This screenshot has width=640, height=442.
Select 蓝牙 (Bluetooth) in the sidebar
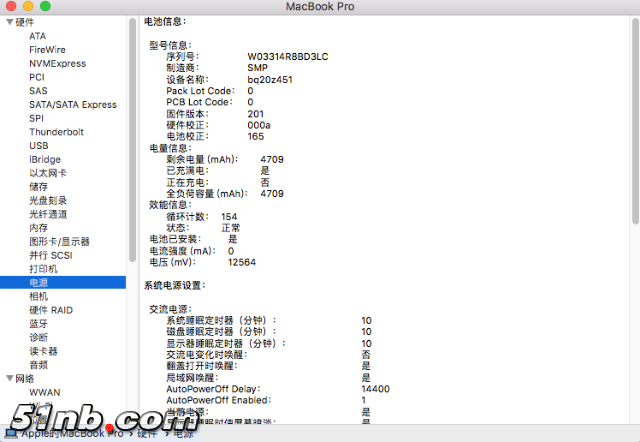(38, 324)
